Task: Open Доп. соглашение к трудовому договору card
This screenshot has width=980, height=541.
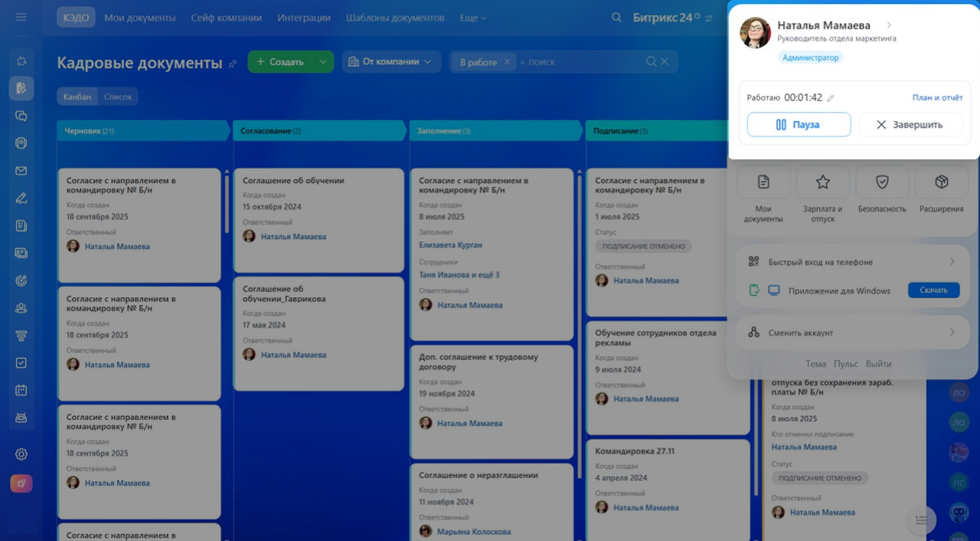Action: click(492, 402)
